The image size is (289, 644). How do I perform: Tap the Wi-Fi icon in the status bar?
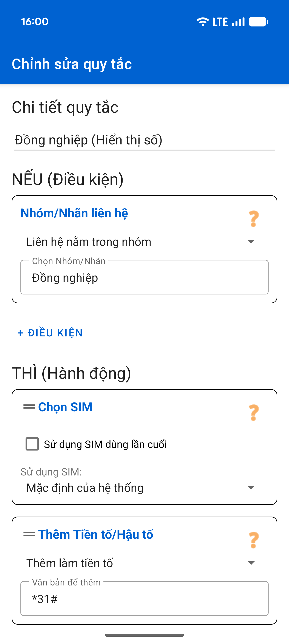(x=202, y=22)
